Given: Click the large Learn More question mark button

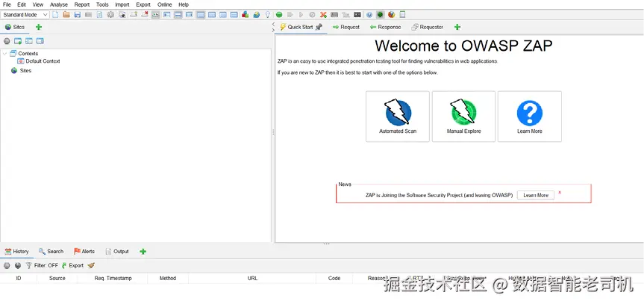Looking at the screenshot, I should coord(529,117).
